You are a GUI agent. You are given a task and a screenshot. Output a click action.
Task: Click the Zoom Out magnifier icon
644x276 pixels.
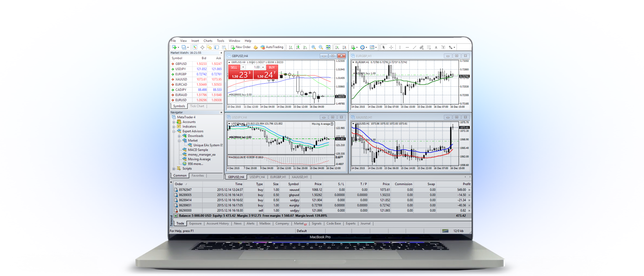(x=321, y=47)
